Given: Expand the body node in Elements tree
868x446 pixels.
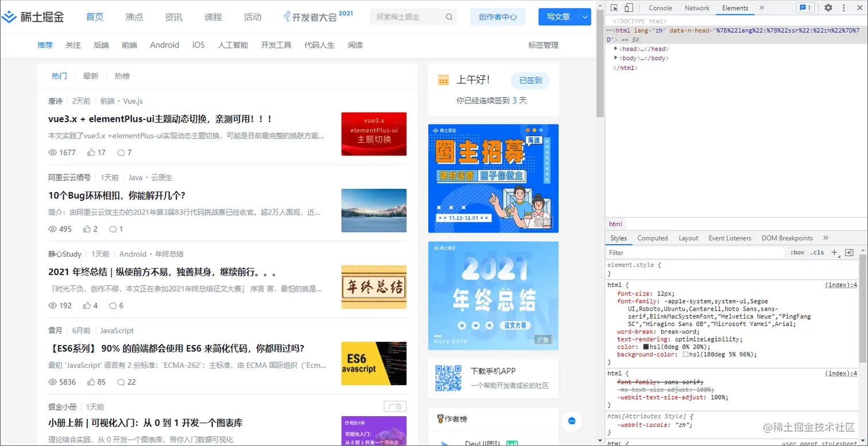Looking at the screenshot, I should coord(616,58).
